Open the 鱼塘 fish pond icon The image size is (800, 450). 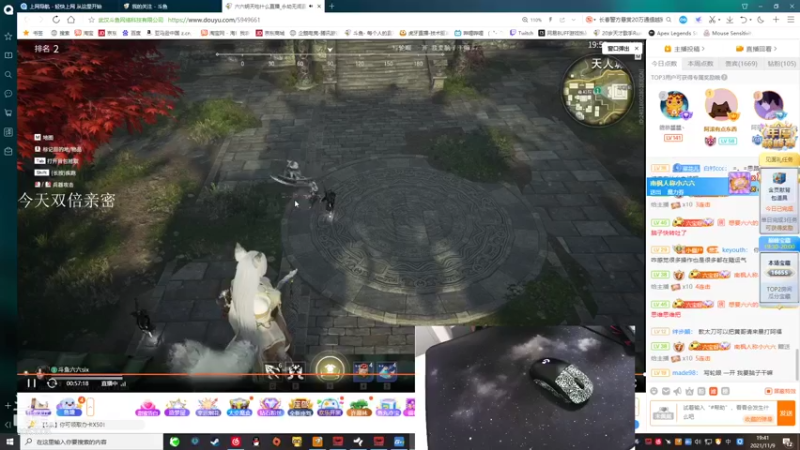click(x=68, y=407)
